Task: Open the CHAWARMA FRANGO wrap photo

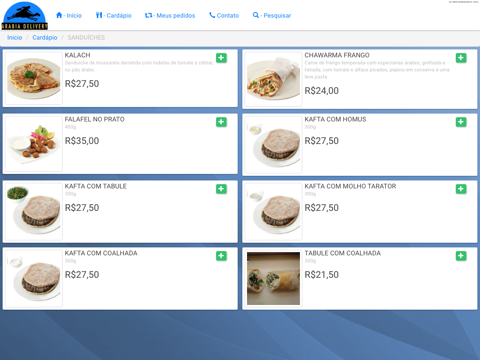Action: 273,79
